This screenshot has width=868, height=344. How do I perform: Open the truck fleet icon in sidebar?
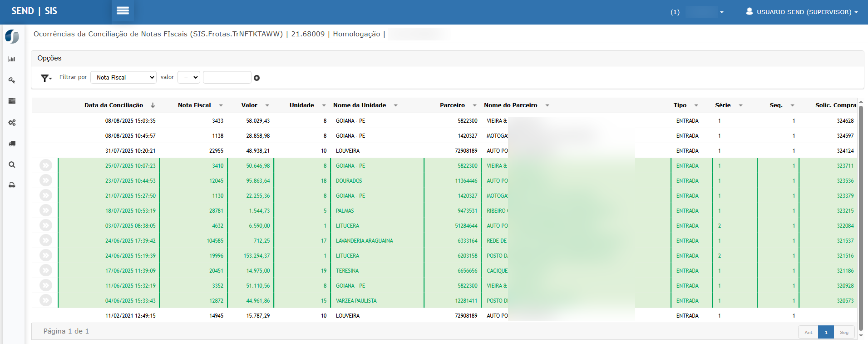(x=12, y=144)
